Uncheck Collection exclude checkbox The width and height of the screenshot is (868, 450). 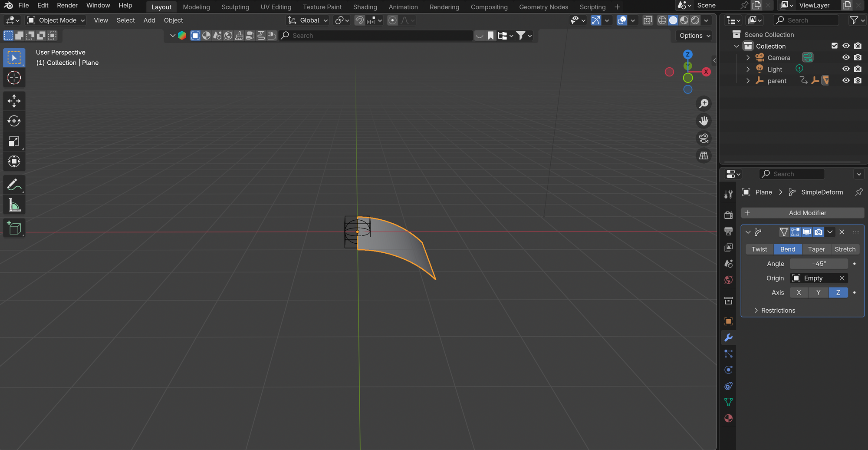[x=834, y=46]
